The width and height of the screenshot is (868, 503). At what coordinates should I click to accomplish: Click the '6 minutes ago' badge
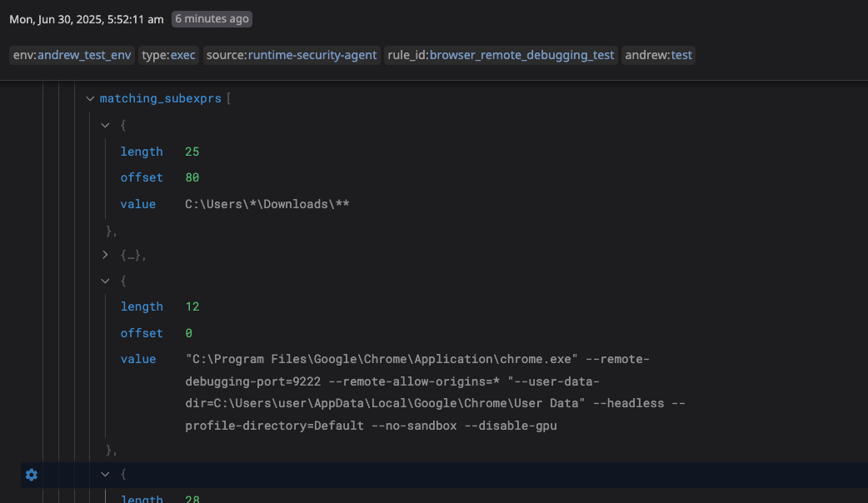point(212,19)
